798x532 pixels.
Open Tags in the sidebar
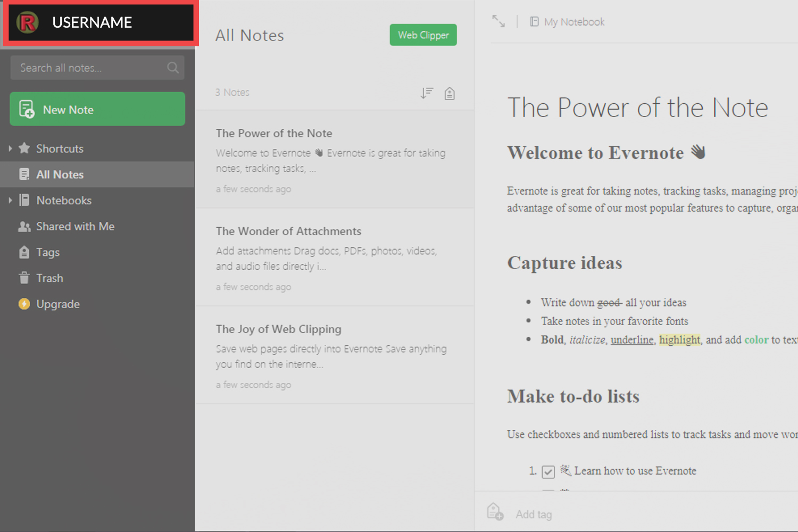click(48, 252)
